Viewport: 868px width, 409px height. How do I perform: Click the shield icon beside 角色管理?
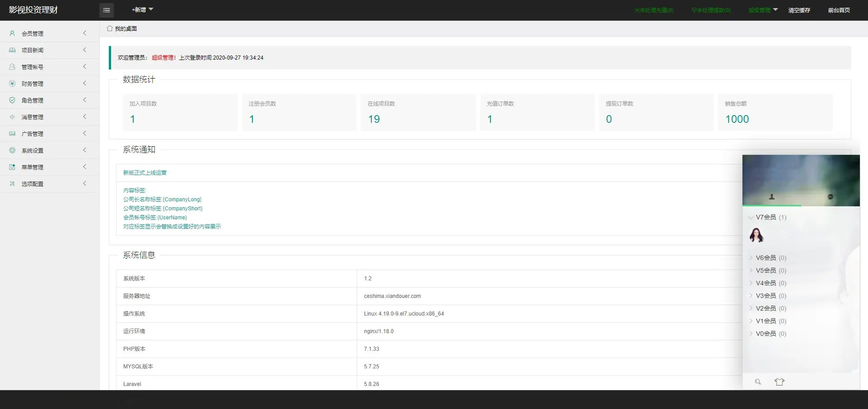click(x=12, y=100)
